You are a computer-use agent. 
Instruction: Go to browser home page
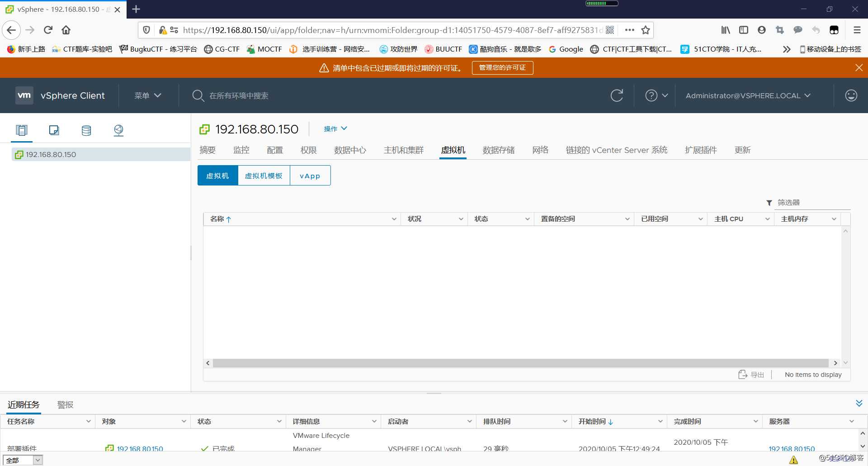(66, 30)
